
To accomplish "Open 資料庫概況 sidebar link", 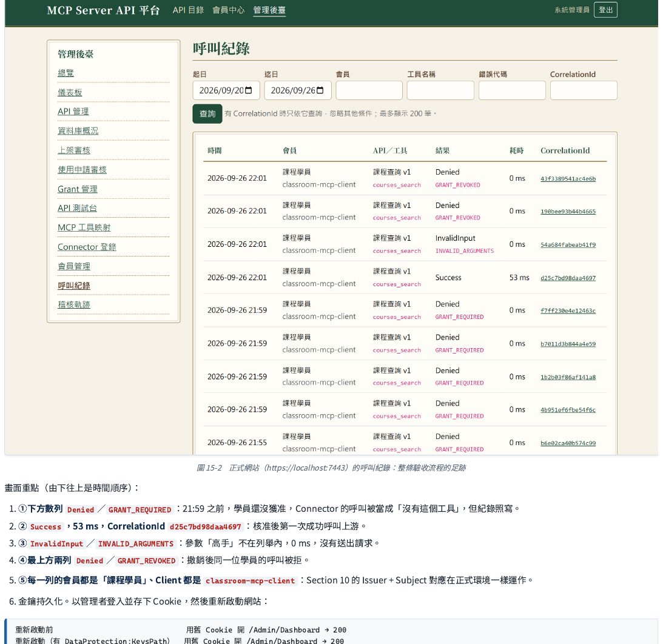I will click(78, 131).
